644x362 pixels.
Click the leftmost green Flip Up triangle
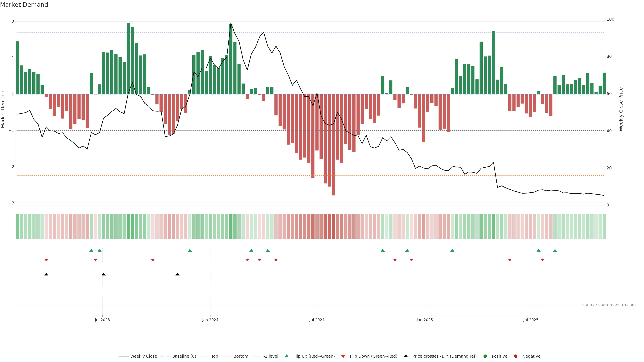(92, 251)
